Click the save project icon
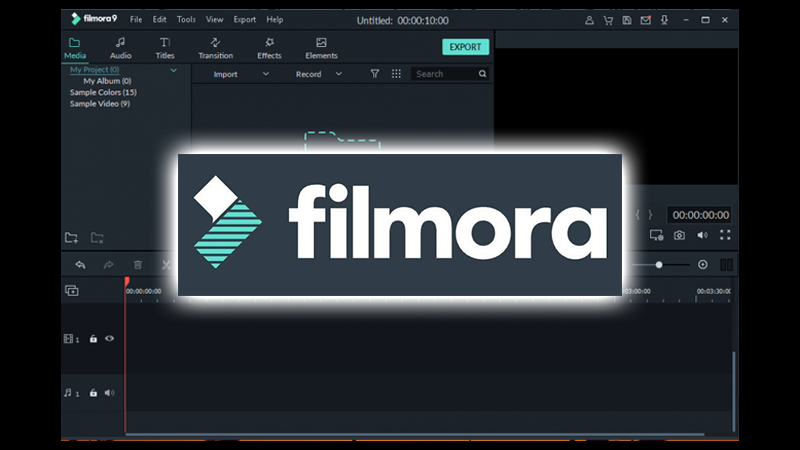This screenshot has height=450, width=800. pyautogui.click(x=627, y=20)
